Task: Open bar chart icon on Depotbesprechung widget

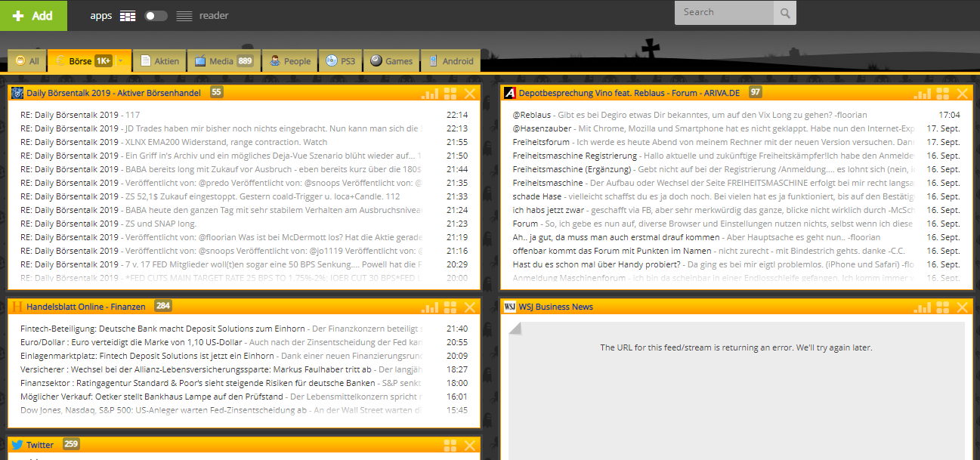Action: [923, 94]
